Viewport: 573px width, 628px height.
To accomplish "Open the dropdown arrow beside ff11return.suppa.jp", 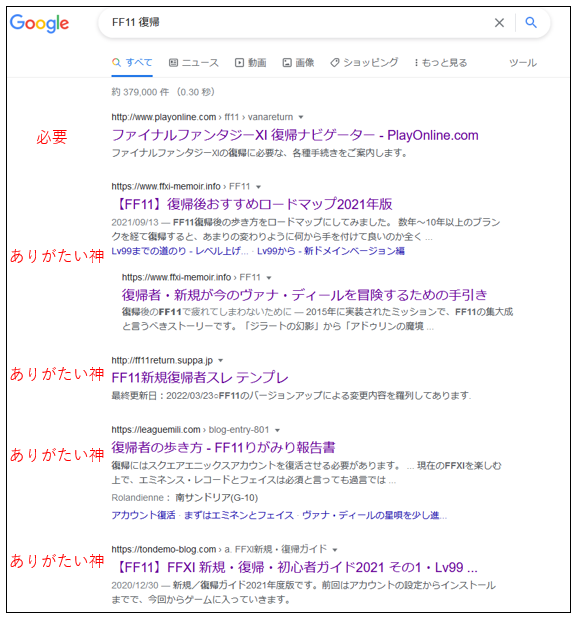I will [x=220, y=361].
